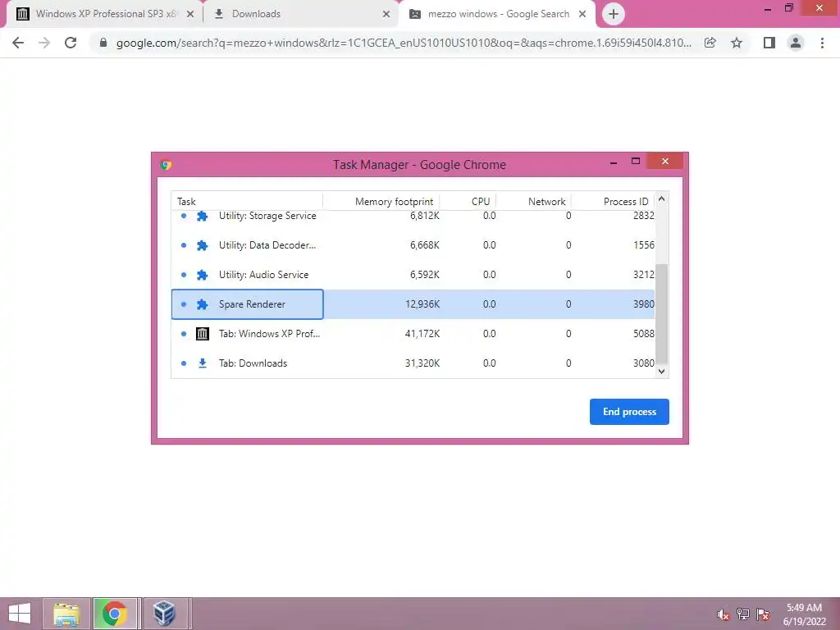Viewport: 840px width, 630px height.
Task: Open the side panel icon
Action: 769,43
